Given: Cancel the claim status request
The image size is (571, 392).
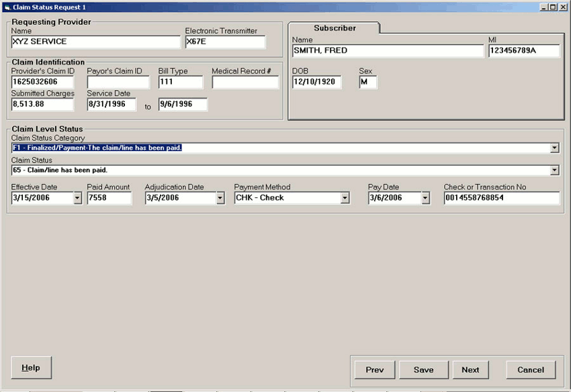Looking at the screenshot, I should (x=531, y=369).
